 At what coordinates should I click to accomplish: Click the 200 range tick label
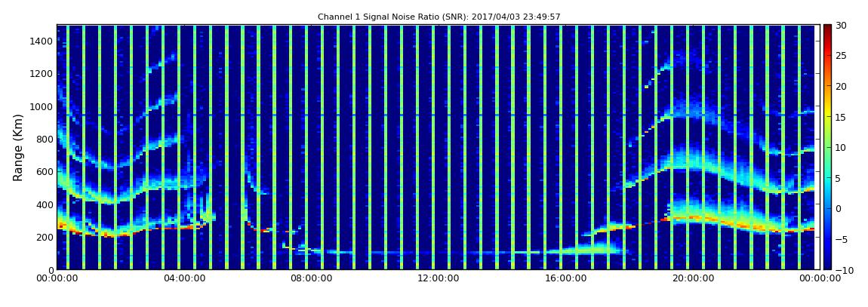click(45, 238)
